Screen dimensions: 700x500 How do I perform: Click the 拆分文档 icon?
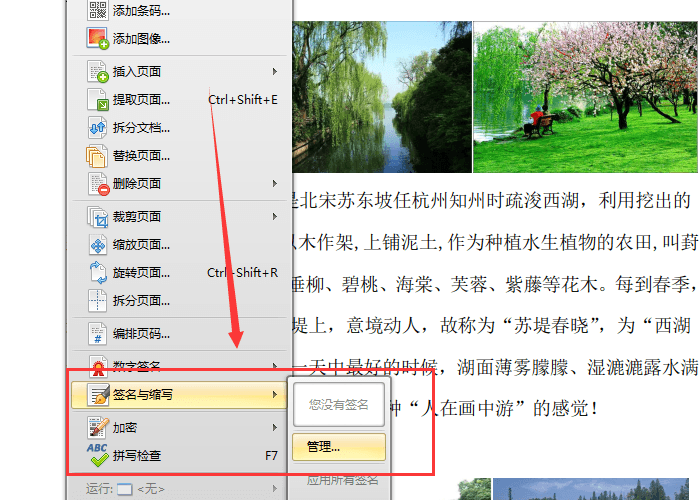pos(98,128)
